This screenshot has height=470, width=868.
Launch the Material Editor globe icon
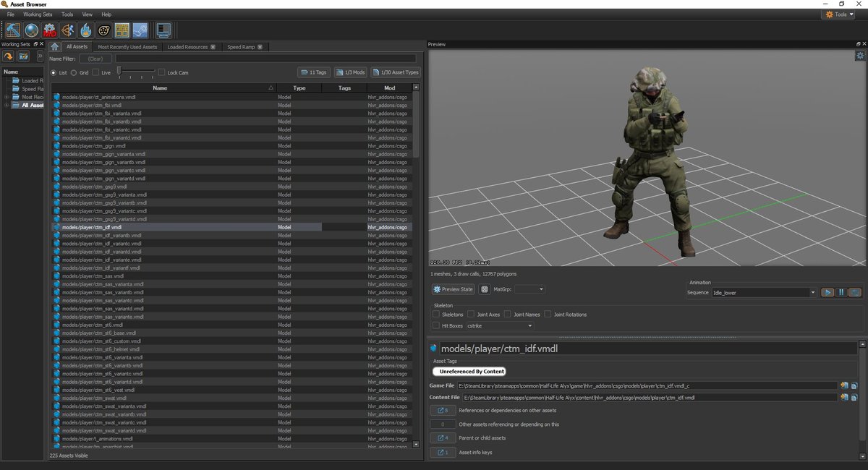pos(32,30)
